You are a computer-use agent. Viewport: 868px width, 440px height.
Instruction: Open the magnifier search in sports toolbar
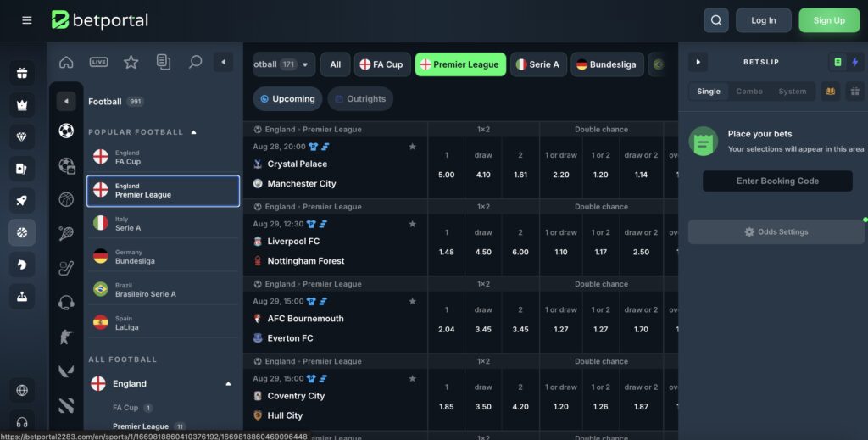coord(196,62)
